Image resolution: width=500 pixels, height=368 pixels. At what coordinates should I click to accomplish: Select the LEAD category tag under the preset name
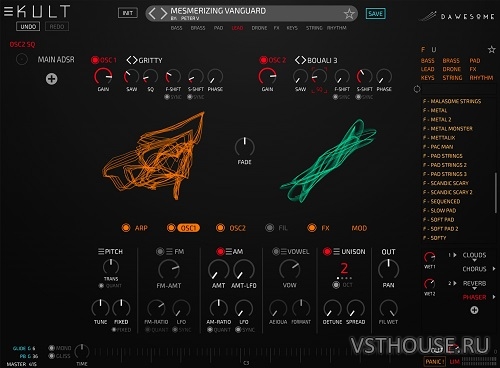(237, 28)
